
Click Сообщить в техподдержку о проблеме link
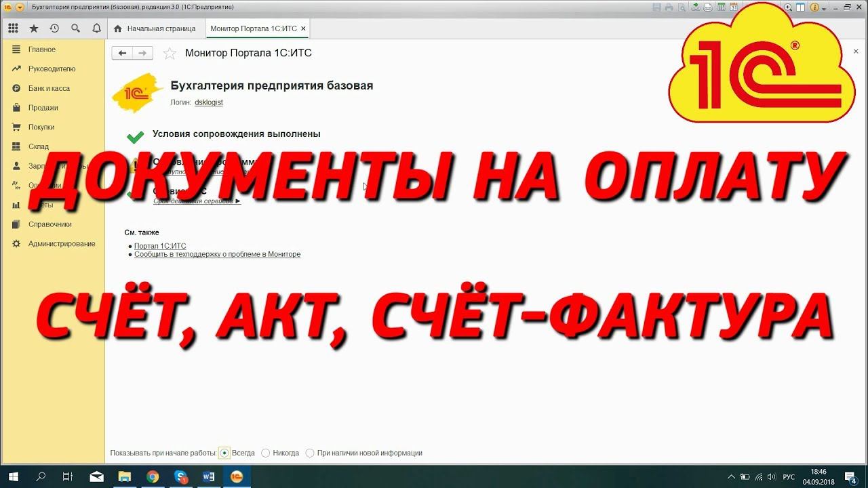217,254
